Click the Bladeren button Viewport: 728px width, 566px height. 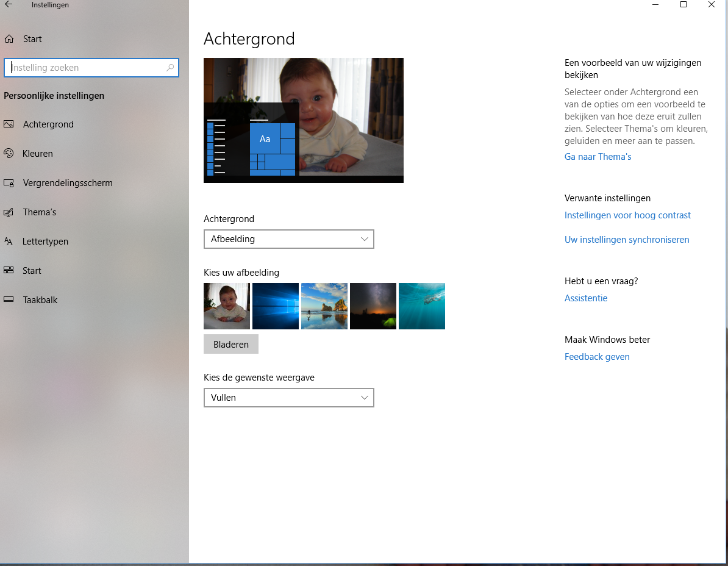coord(230,344)
